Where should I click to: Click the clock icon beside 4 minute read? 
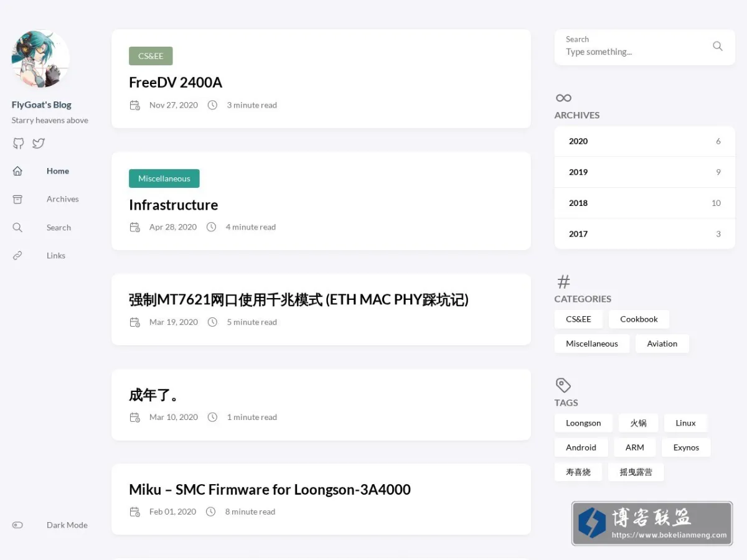click(x=211, y=227)
